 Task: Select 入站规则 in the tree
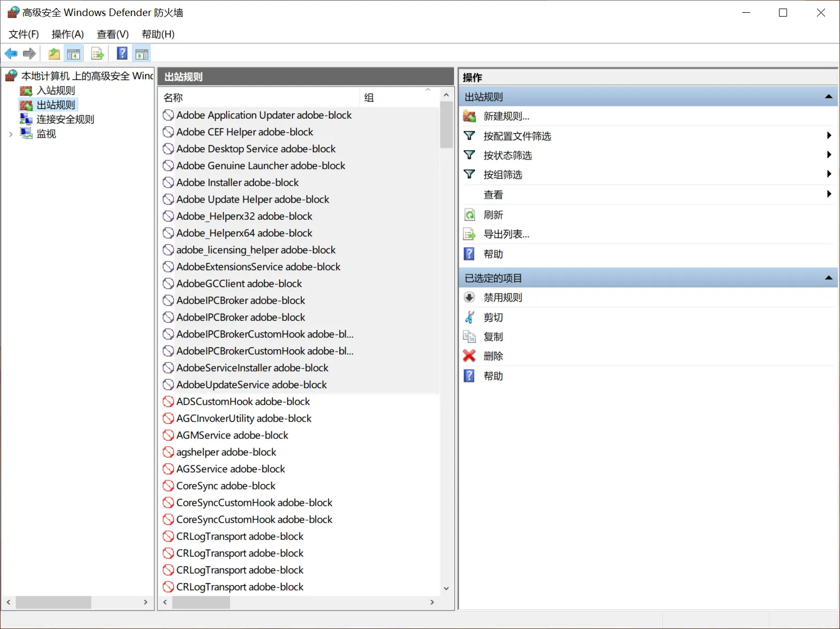pyautogui.click(x=56, y=90)
